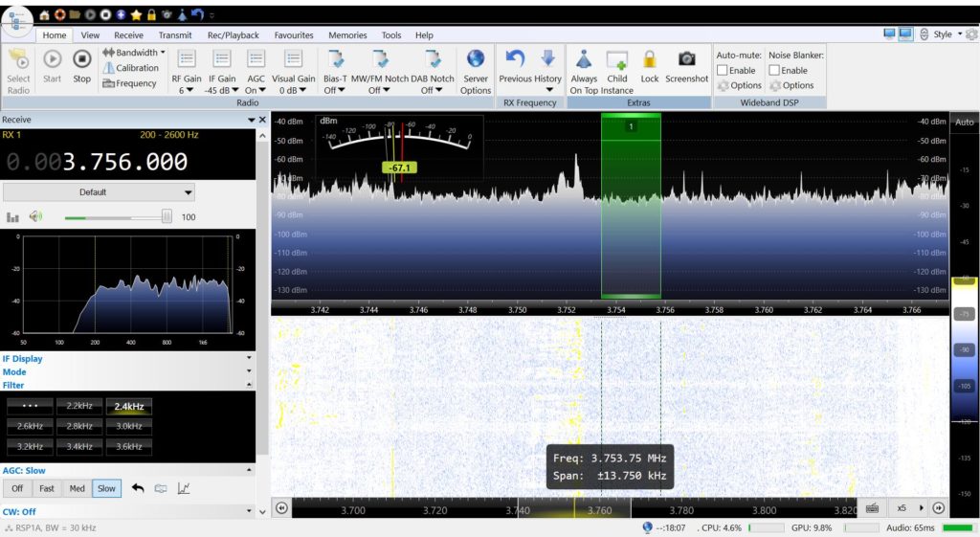
Task: Open Auto-mute Options gear
Action: [x=740, y=85]
